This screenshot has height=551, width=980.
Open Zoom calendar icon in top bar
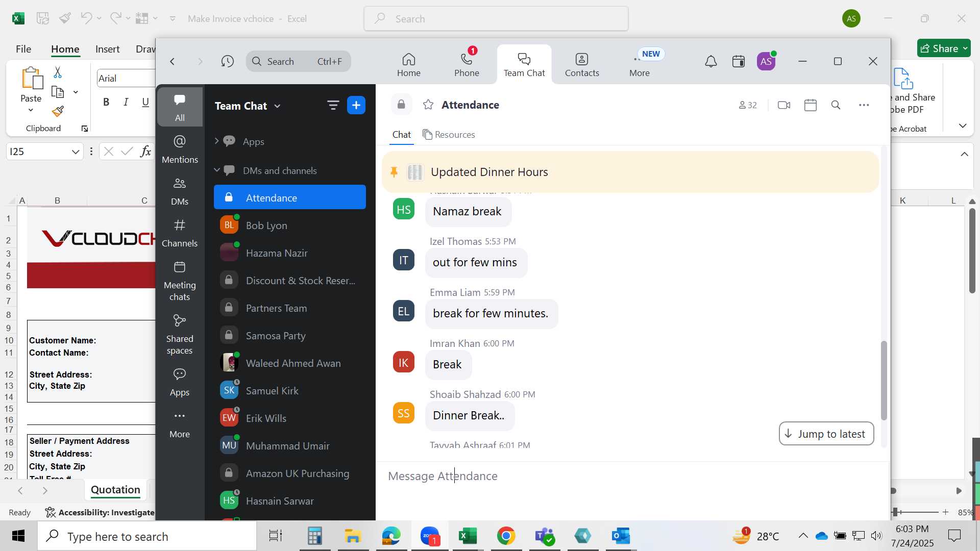tap(739, 62)
